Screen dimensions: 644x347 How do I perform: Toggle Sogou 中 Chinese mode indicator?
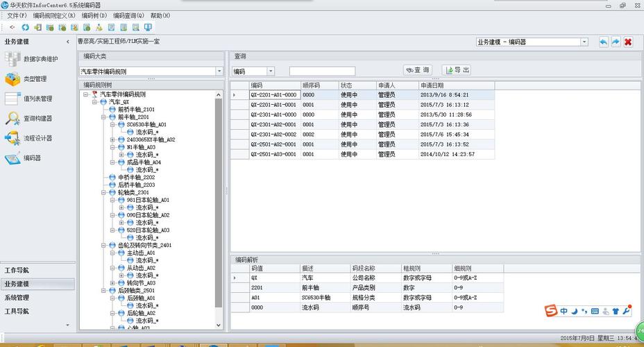tap(564, 312)
